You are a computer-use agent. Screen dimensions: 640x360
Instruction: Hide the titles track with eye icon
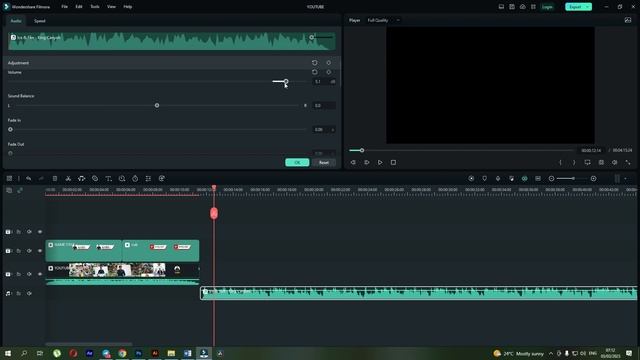(x=40, y=251)
